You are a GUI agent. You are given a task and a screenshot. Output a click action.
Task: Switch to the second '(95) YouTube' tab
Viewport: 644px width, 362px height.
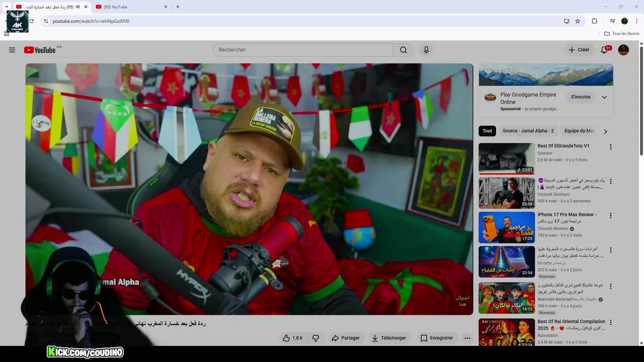click(131, 7)
